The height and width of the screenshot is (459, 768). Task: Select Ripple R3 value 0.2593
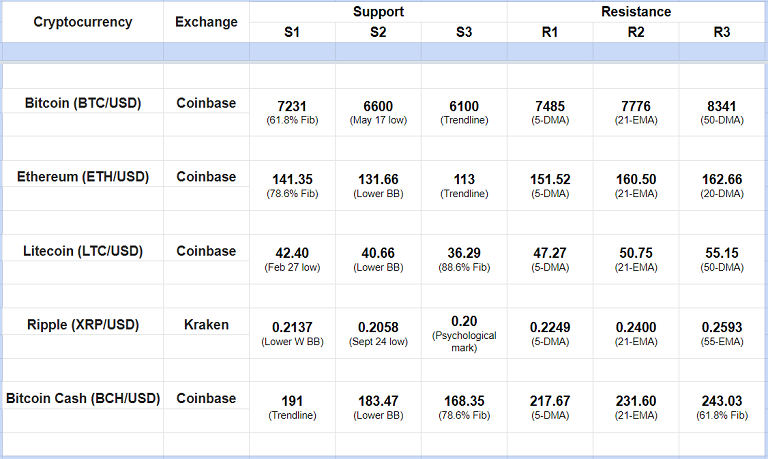[722, 327]
